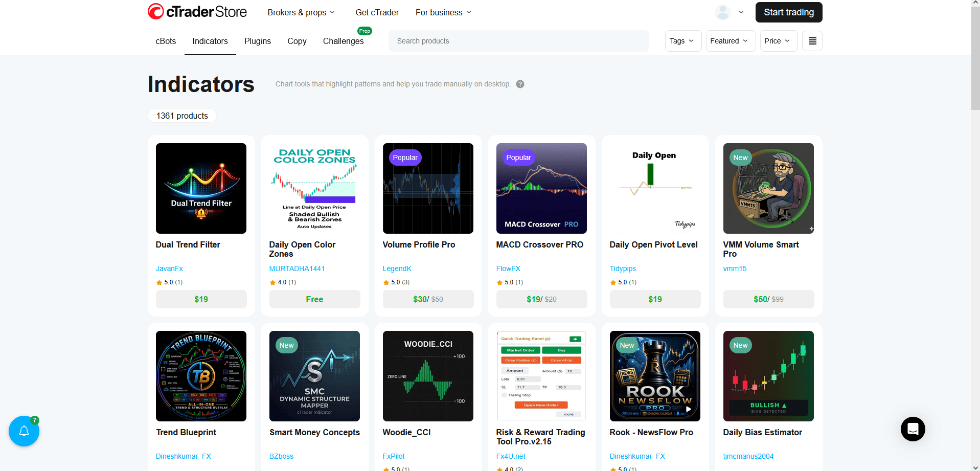Open the Daily Bias Estimator thumbnail
The width and height of the screenshot is (980, 471).
pos(768,376)
